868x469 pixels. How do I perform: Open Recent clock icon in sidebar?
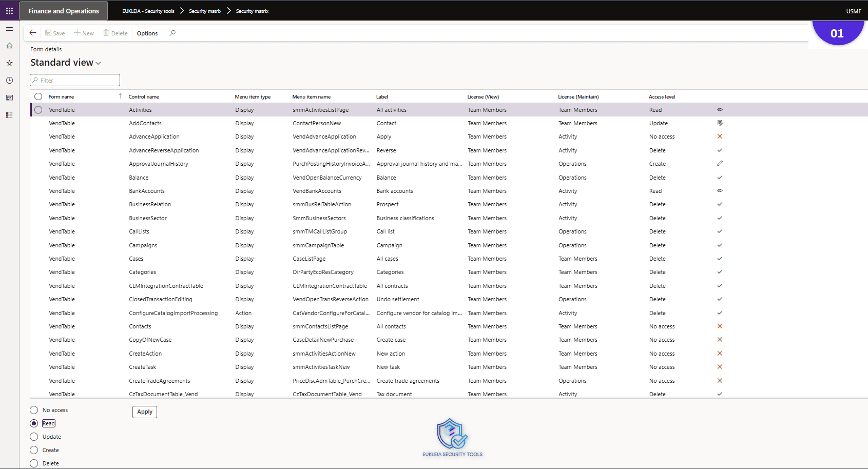pyautogui.click(x=9, y=81)
